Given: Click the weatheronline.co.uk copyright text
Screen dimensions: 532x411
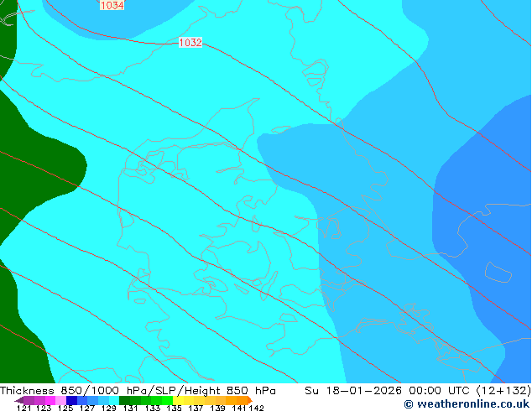Looking at the screenshot, I should pyautogui.click(x=467, y=404).
